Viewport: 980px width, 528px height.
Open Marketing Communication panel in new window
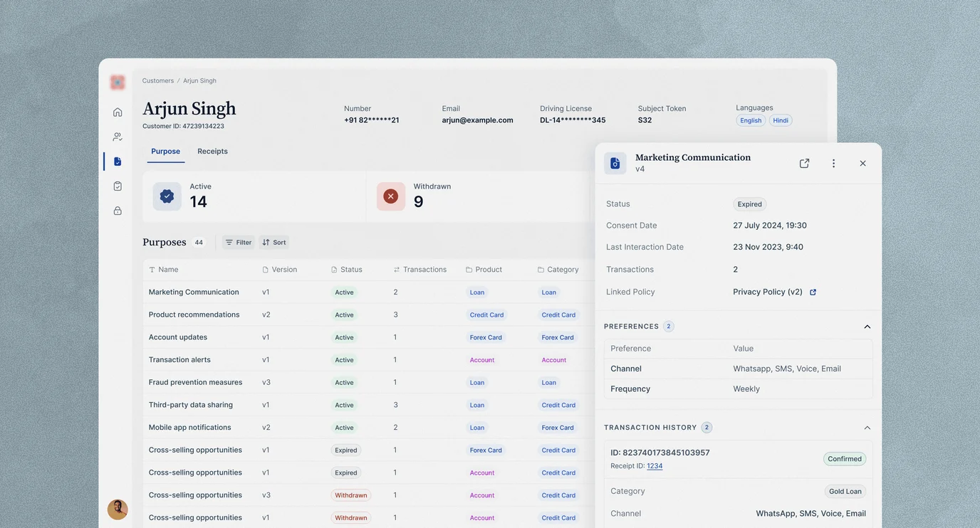coord(804,163)
